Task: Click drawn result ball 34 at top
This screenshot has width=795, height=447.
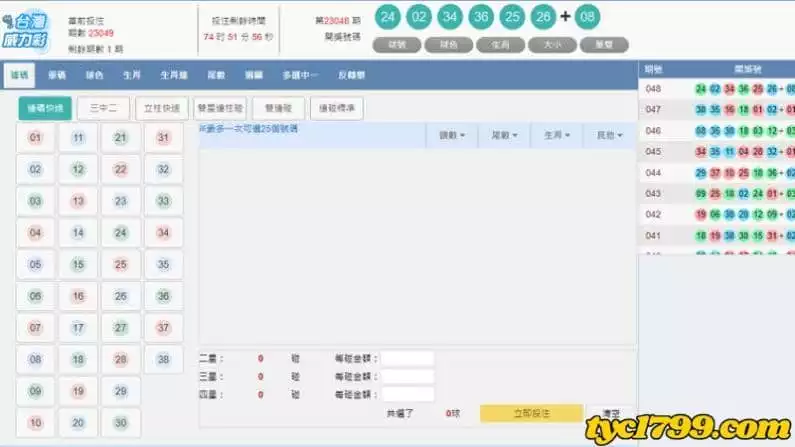Action: pyautogui.click(x=450, y=17)
